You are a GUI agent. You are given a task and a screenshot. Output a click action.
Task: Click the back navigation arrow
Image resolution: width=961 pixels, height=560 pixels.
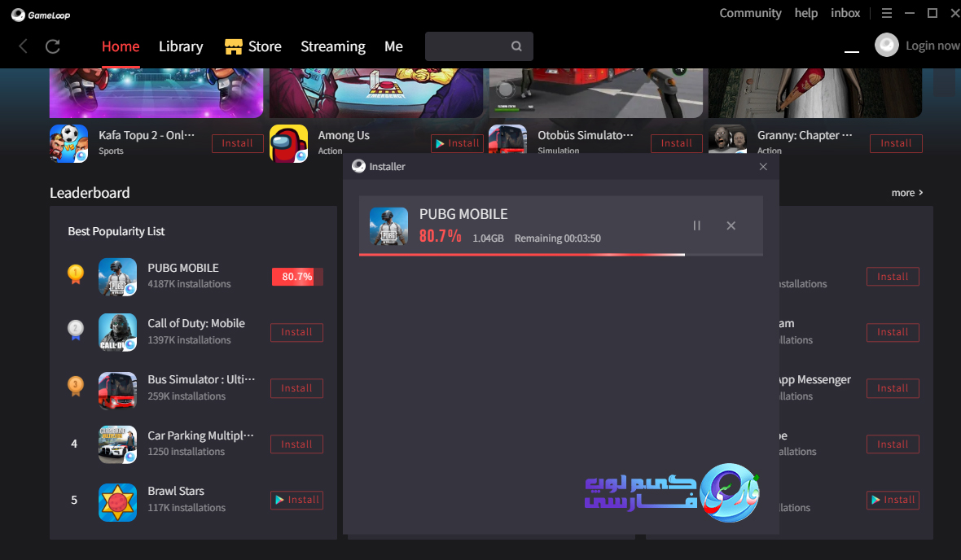(22, 46)
